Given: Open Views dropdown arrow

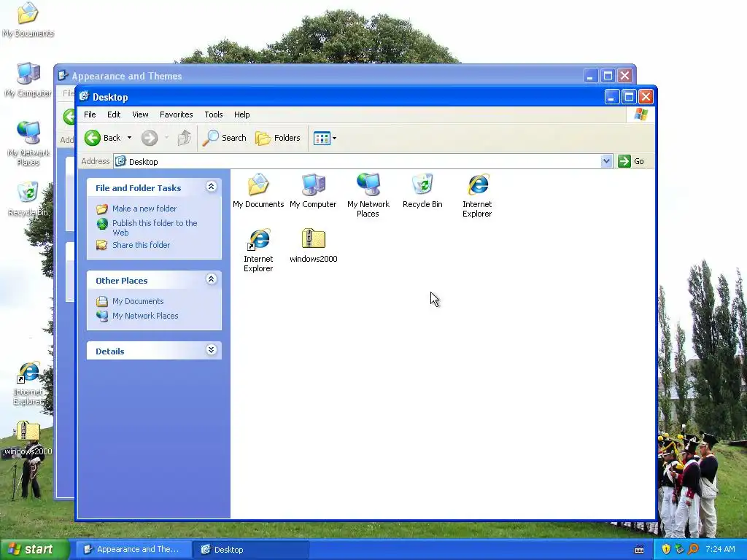Looking at the screenshot, I should pos(334,138).
